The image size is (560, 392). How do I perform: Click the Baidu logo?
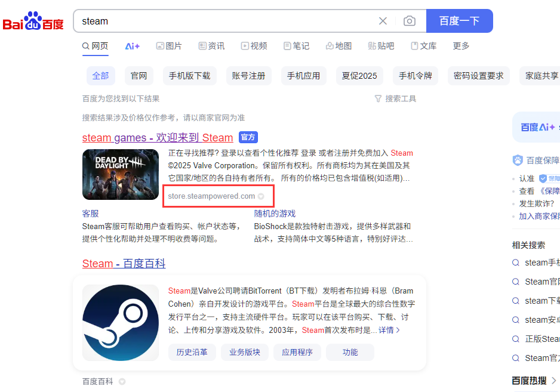pyautogui.click(x=33, y=21)
